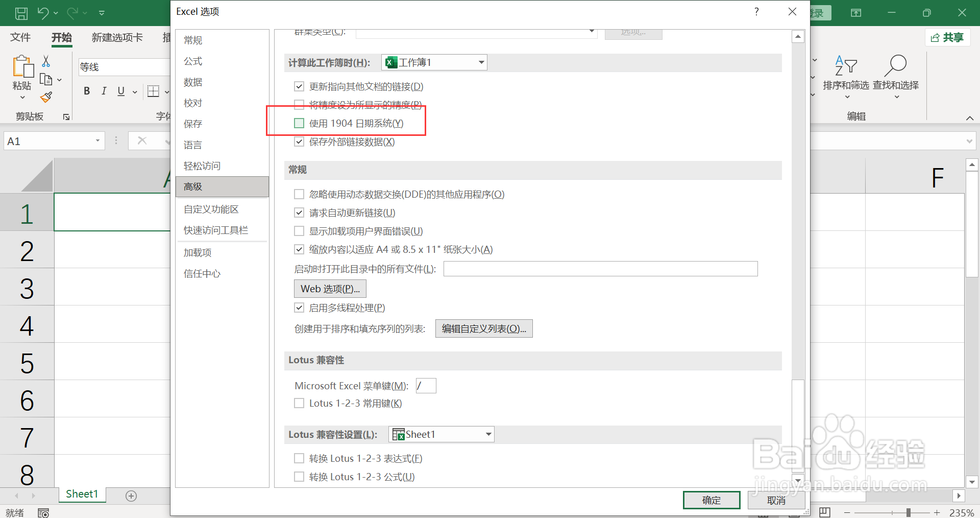
Task: Open the underline style dropdown arrow
Action: click(x=135, y=92)
